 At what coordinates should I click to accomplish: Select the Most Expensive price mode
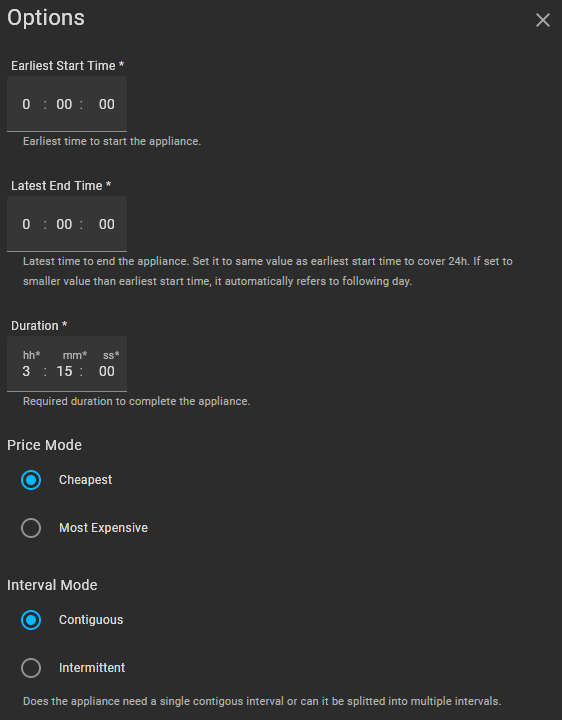click(x=31, y=528)
